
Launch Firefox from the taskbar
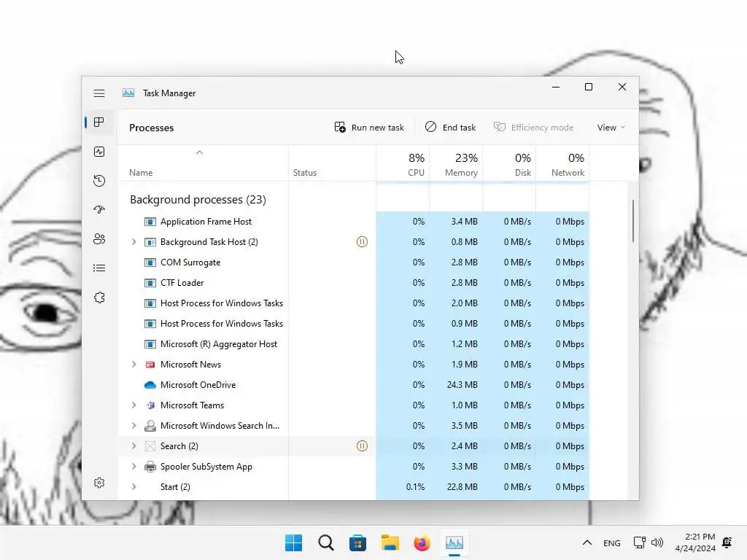[422, 542]
